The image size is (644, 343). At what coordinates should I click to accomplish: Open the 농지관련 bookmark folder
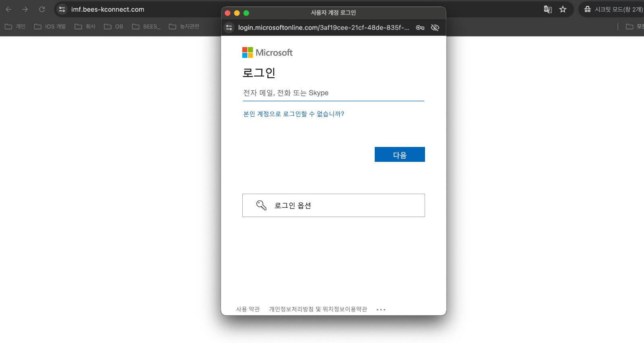[184, 27]
